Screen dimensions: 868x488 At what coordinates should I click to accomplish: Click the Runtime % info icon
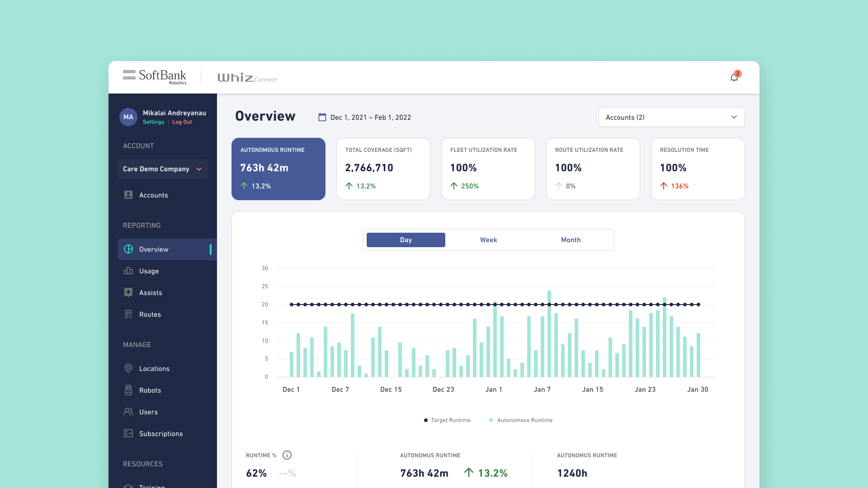click(287, 455)
